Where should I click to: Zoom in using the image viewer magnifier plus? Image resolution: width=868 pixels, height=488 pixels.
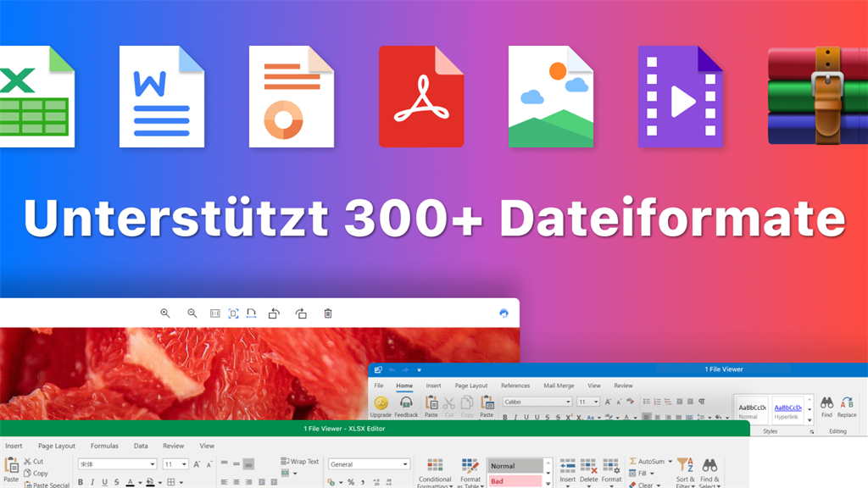(165, 313)
